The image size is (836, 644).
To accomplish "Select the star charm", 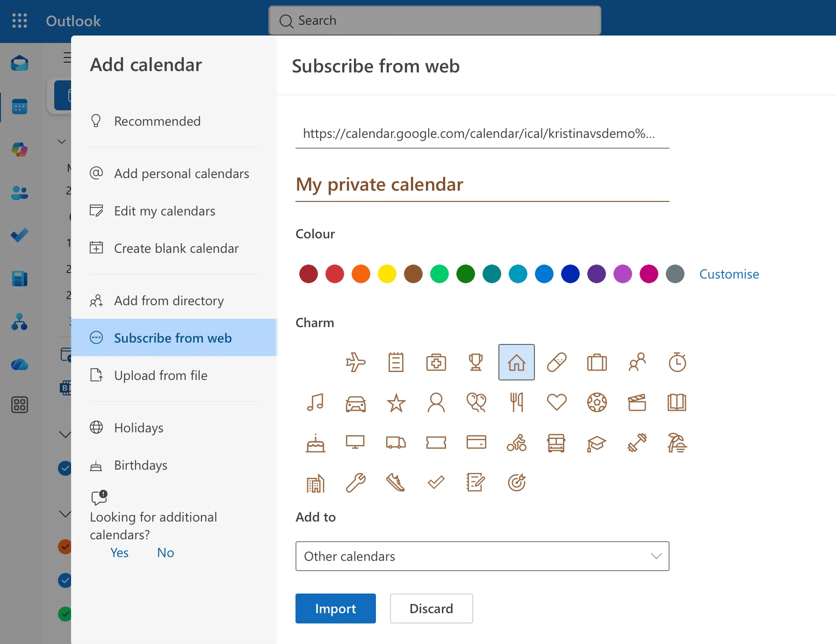I will coord(396,402).
